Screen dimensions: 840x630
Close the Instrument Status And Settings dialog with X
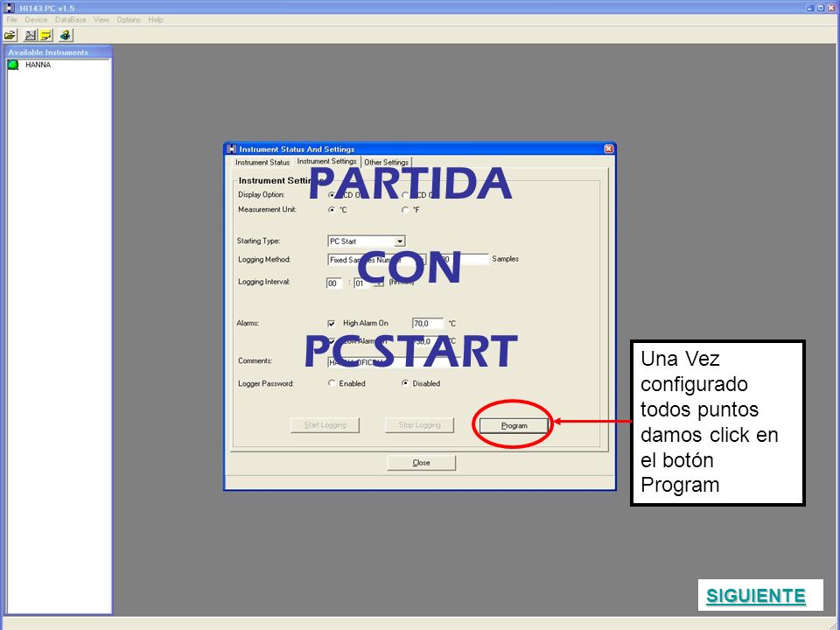(x=609, y=149)
